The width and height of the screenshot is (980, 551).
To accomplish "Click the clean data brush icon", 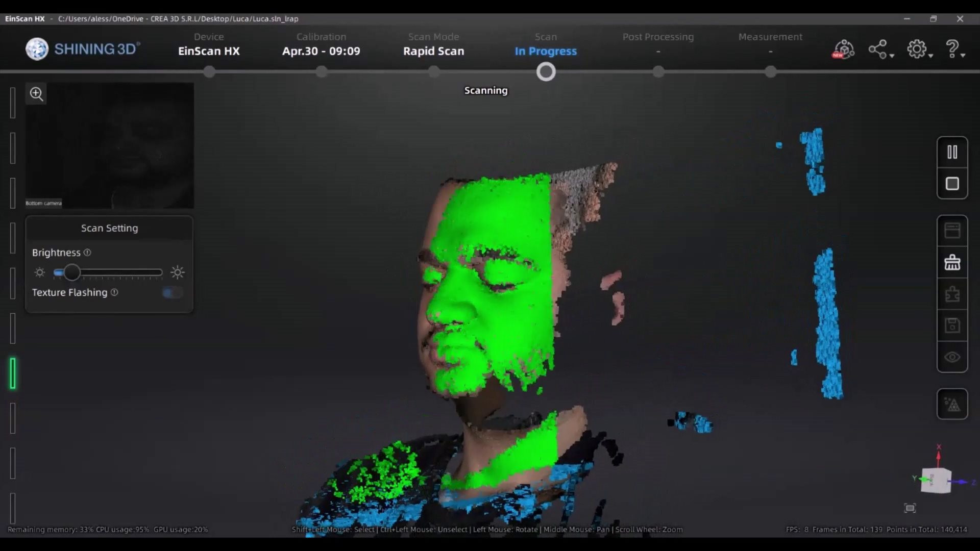I will coord(952,262).
